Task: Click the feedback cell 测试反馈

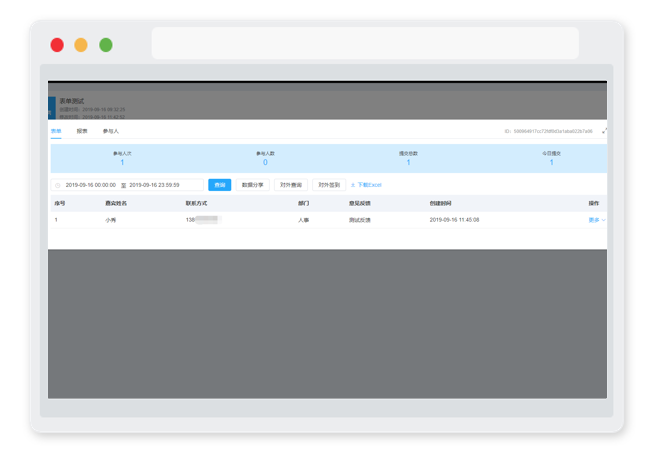Action: coord(359,220)
